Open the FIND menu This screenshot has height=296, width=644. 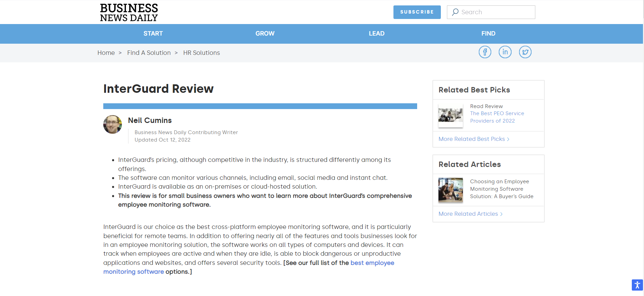point(488,34)
